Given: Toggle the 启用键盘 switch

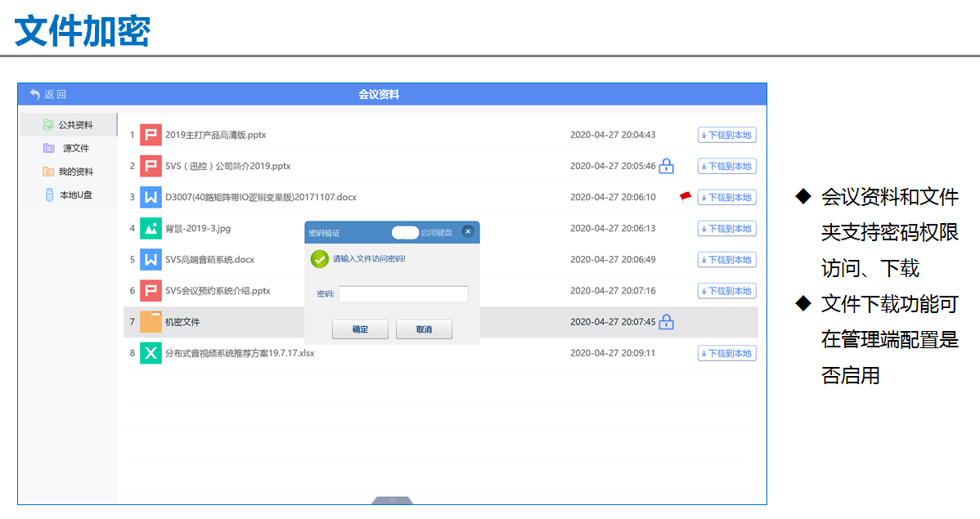Looking at the screenshot, I should pos(405,232).
